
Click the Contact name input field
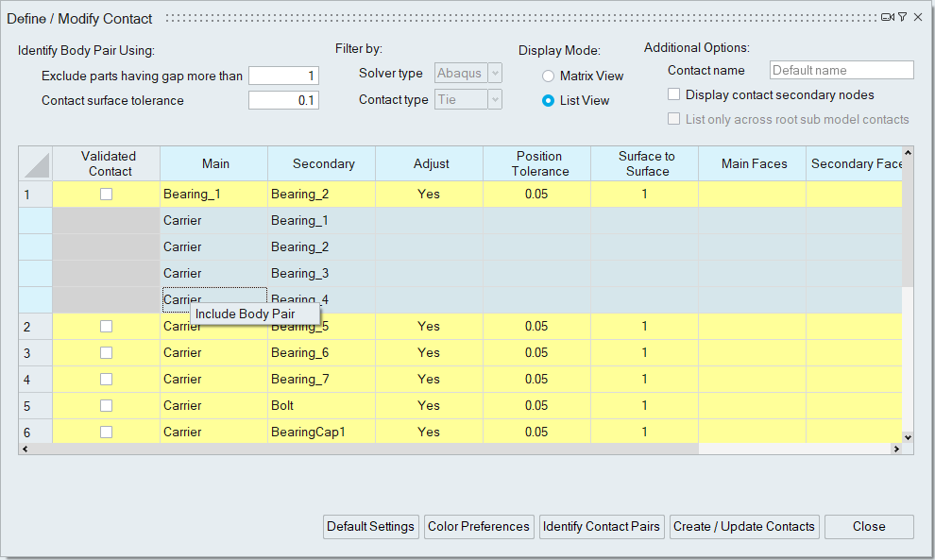(x=841, y=70)
